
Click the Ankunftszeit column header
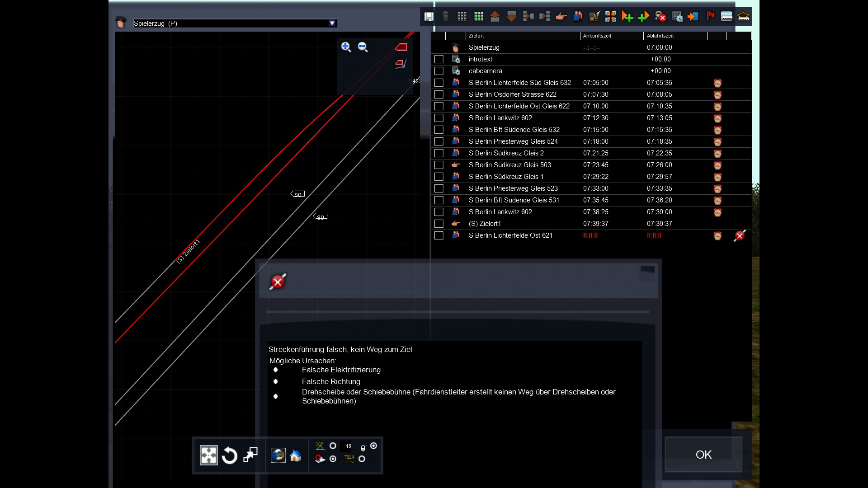tap(597, 36)
